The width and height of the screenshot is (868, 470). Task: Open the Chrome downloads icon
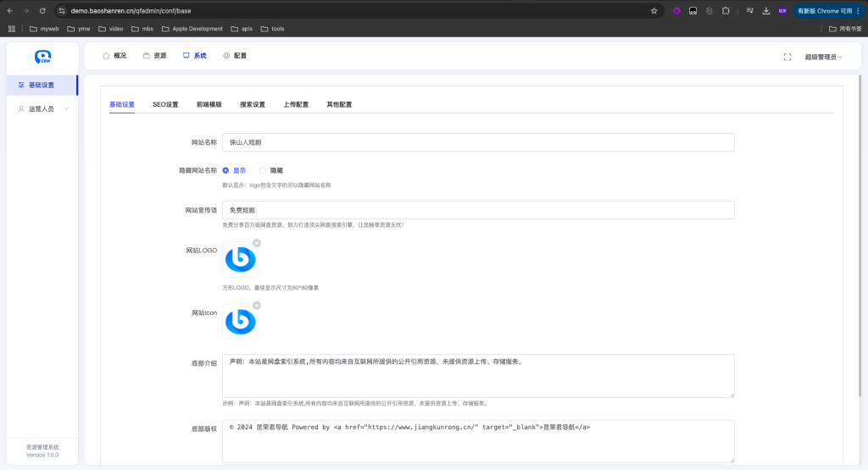[766, 10]
